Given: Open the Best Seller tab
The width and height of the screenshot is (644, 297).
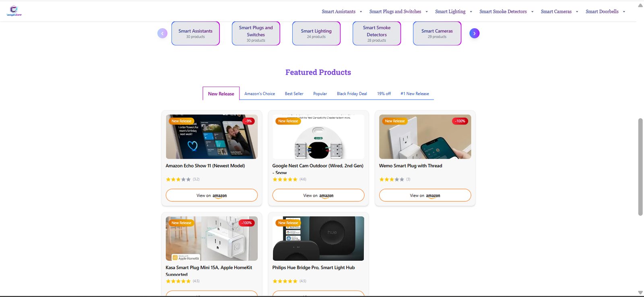Looking at the screenshot, I should [294, 93].
